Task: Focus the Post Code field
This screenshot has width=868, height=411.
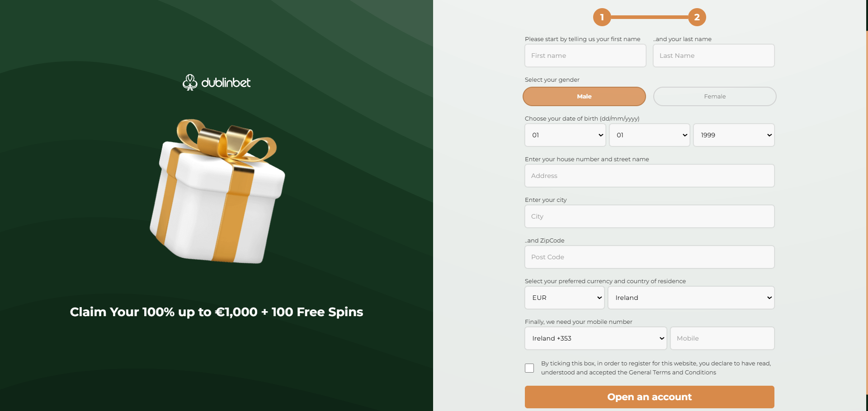Action: [649, 257]
